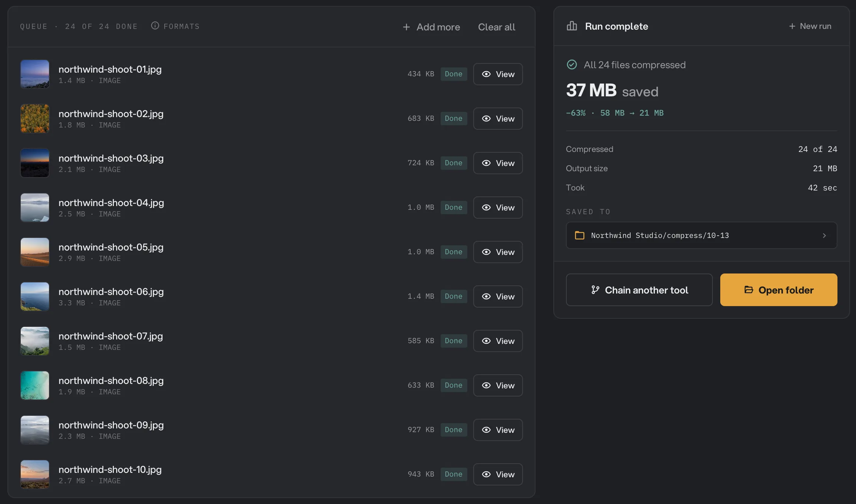Viewport: 856px width, 504px height.
Task: View northwind-shoot-04.jpg result
Action: point(498,208)
